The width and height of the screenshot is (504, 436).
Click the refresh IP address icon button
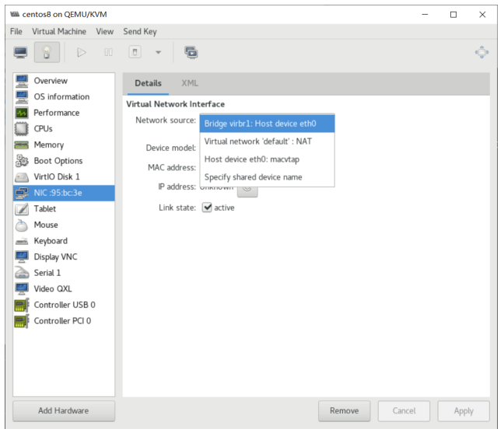point(247,190)
